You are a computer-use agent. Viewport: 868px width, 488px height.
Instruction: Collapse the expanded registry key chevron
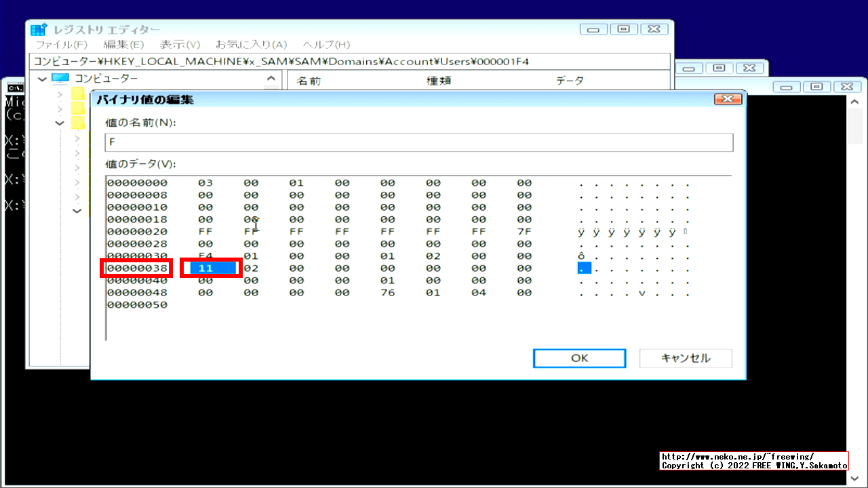60,123
